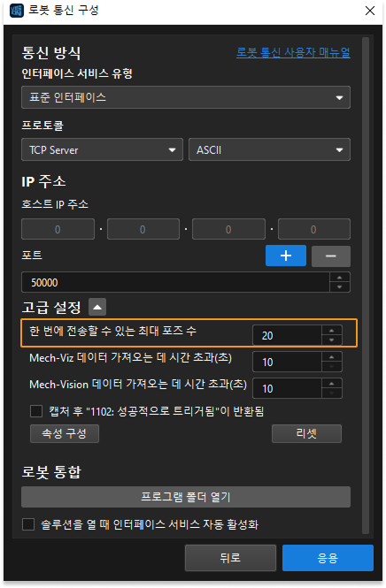Collapse the 고급 설정 section
This screenshot has width=386, height=588.
click(97, 307)
